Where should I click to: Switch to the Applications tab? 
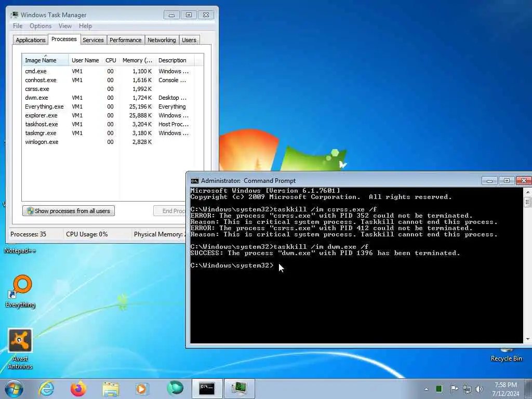coord(31,40)
